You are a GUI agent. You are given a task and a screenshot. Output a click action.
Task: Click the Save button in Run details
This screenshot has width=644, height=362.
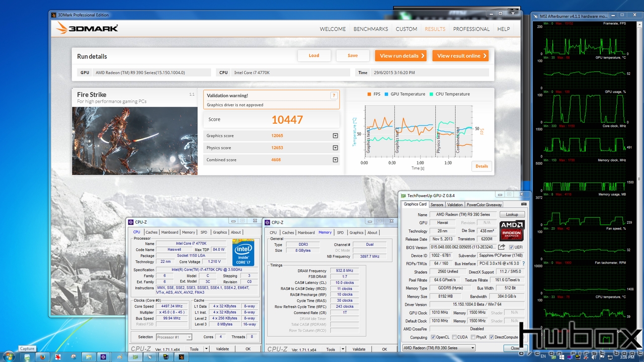click(353, 56)
